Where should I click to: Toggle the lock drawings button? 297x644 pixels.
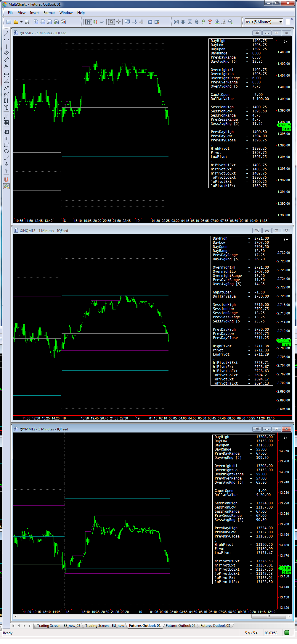[x=6, y=186]
